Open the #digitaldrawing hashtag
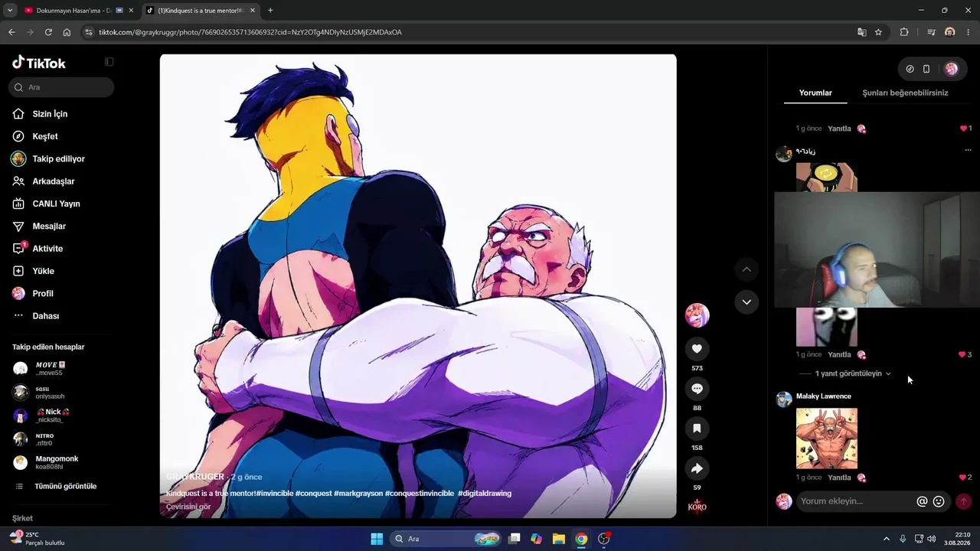The height and width of the screenshot is (551, 980). [485, 494]
